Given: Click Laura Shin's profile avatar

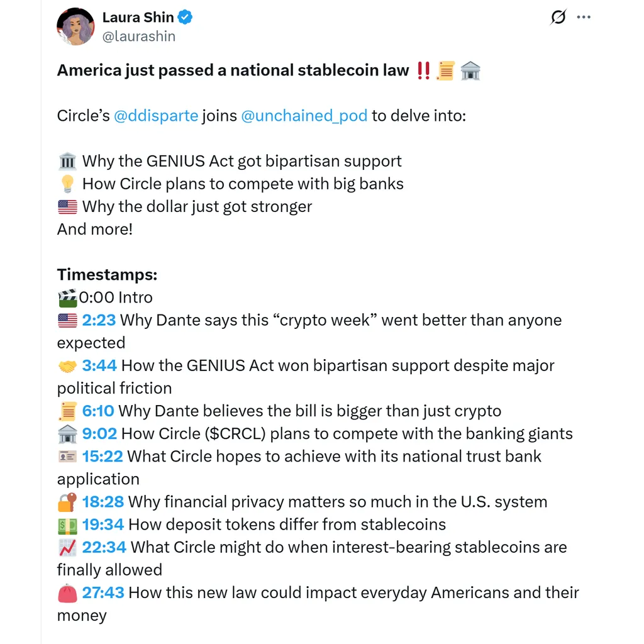Looking at the screenshot, I should point(75,26).
